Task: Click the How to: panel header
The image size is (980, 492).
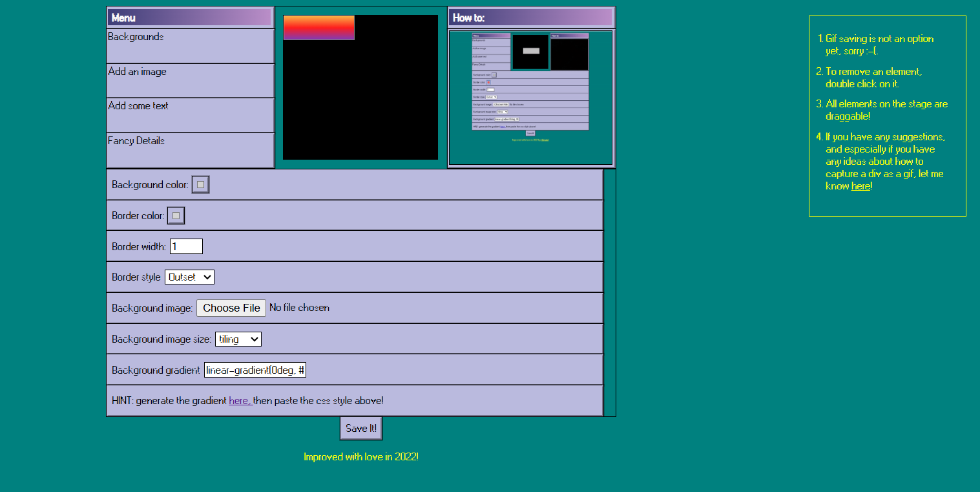Action: tap(530, 17)
